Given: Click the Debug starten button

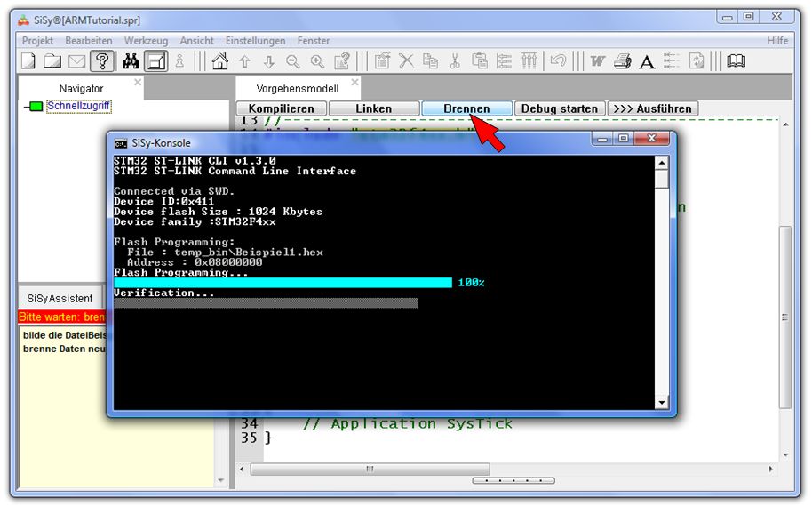Looking at the screenshot, I should 559,108.
